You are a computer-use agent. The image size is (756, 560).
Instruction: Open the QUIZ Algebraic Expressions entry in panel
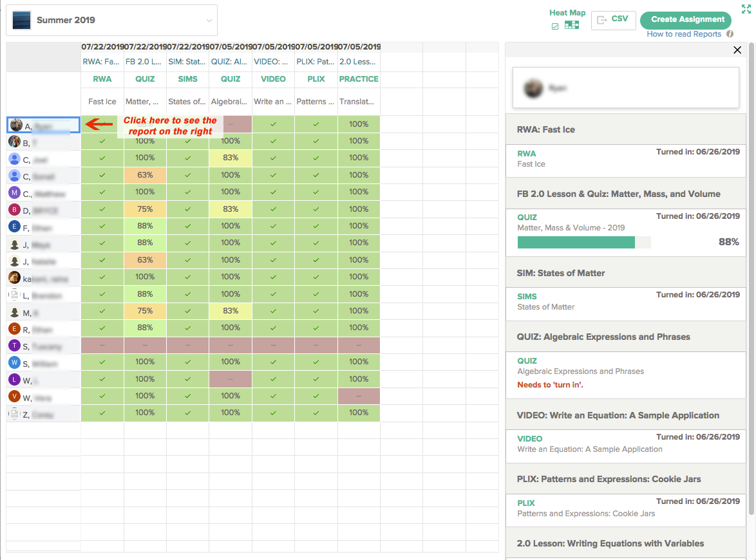[x=625, y=375]
